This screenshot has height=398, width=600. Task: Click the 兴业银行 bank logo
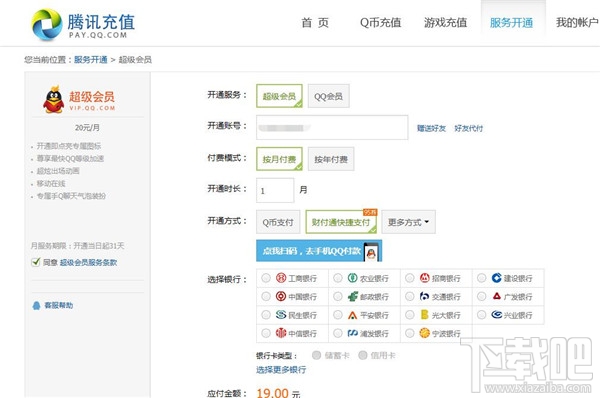[496, 315]
